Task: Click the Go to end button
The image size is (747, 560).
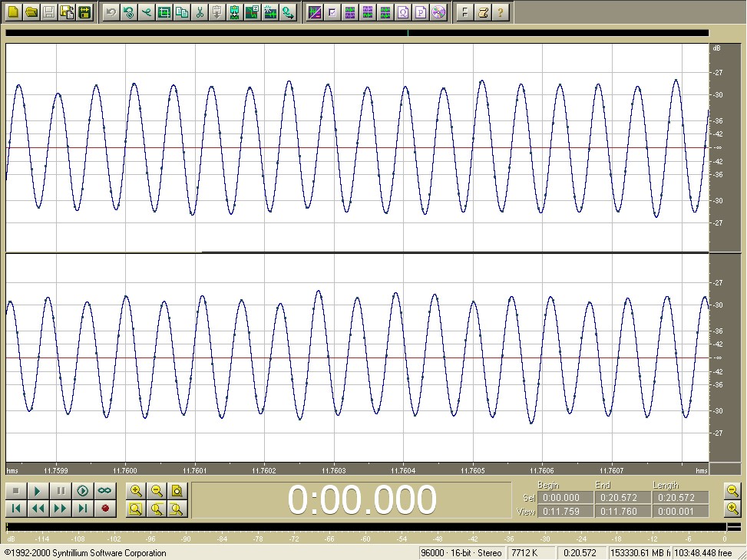Action: 82,508
